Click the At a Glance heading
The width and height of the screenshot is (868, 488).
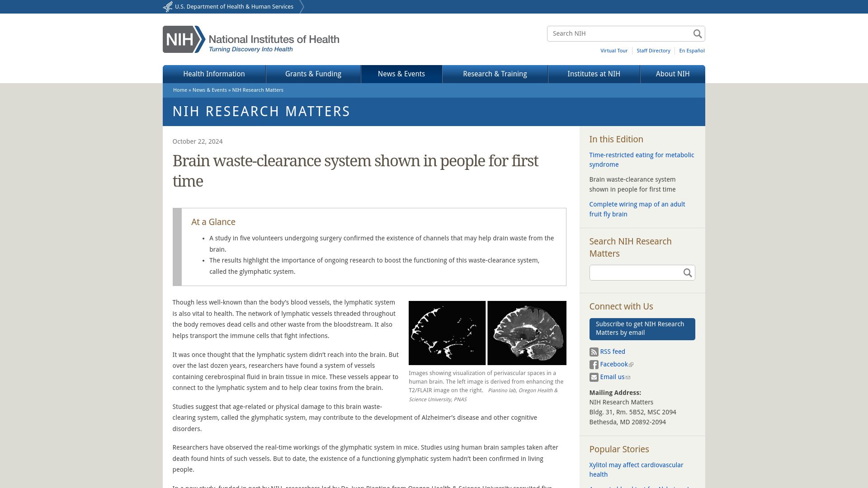click(x=213, y=222)
